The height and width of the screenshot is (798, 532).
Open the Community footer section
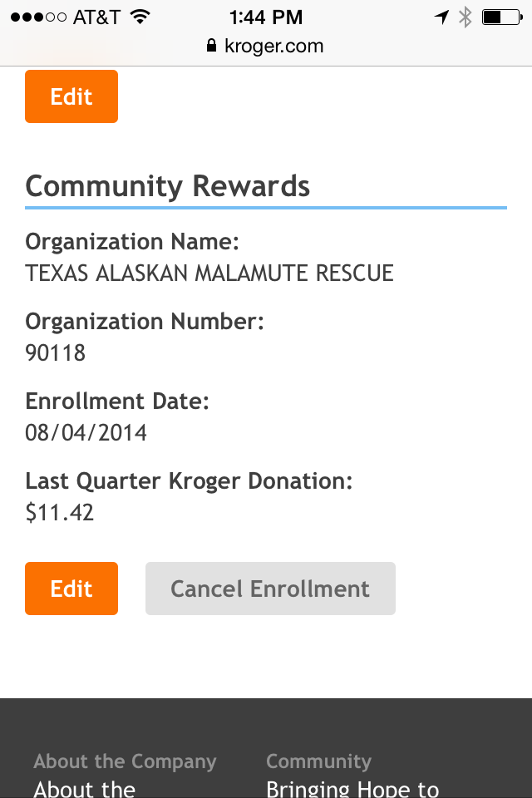[318, 761]
